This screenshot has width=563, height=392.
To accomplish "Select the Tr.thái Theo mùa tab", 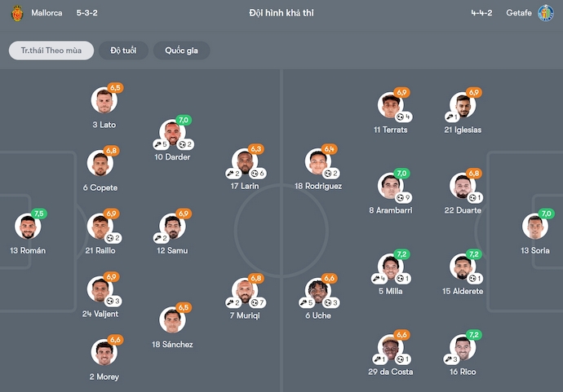I will pos(51,51).
